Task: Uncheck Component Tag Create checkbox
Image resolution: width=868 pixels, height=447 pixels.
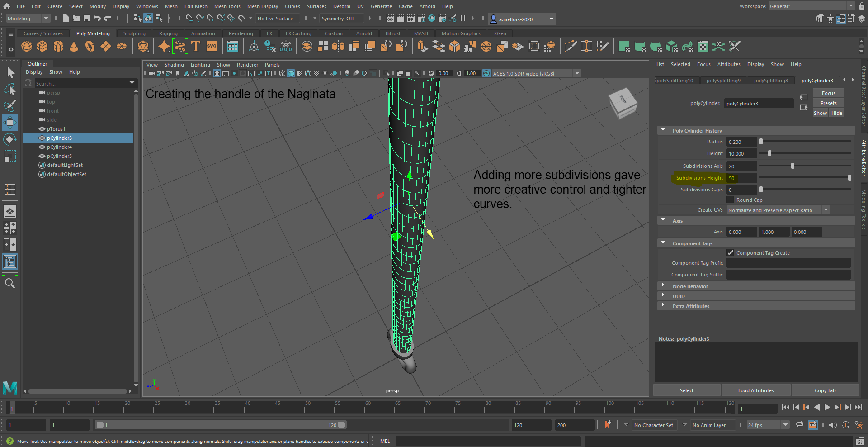Action: click(x=730, y=253)
